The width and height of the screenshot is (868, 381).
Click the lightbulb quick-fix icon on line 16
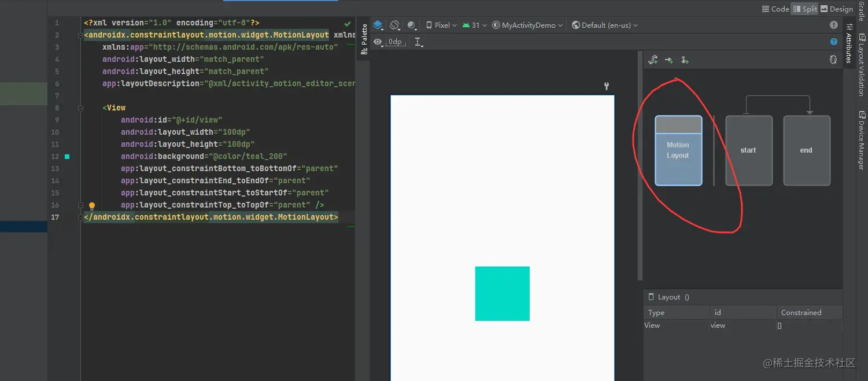pos(91,206)
